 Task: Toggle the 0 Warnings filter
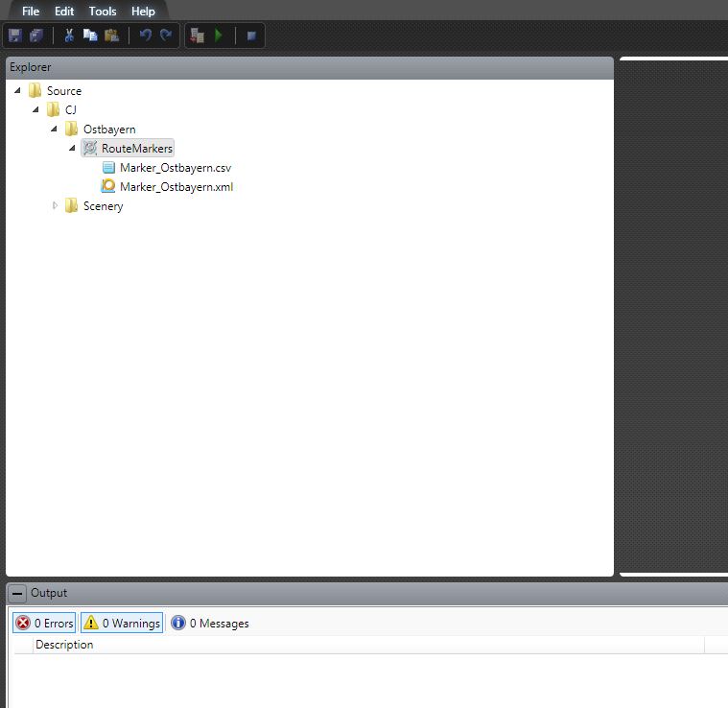(122, 623)
